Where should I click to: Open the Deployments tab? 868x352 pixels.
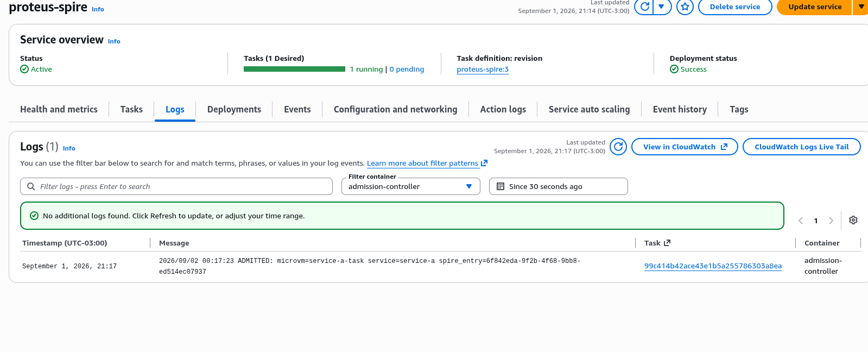point(234,109)
